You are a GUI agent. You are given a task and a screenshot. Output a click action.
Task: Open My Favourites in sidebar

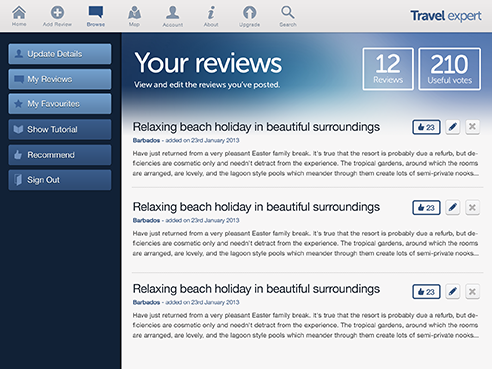point(60,104)
